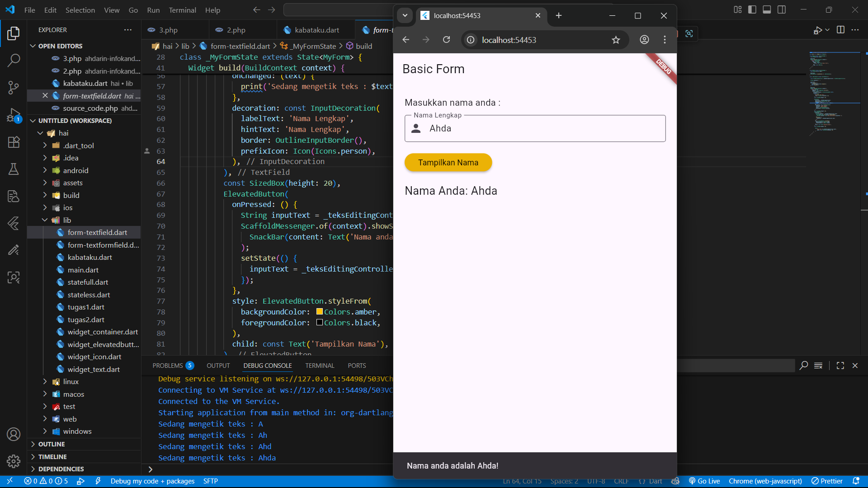Open Manage gear settings menu
This screenshot has height=488, width=868.
[x=14, y=461]
